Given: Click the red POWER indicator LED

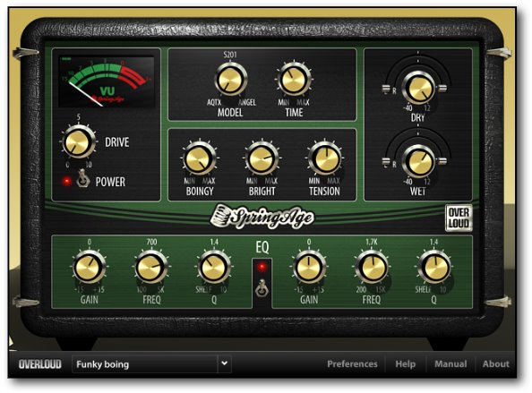Looking at the screenshot, I should pos(67,182).
